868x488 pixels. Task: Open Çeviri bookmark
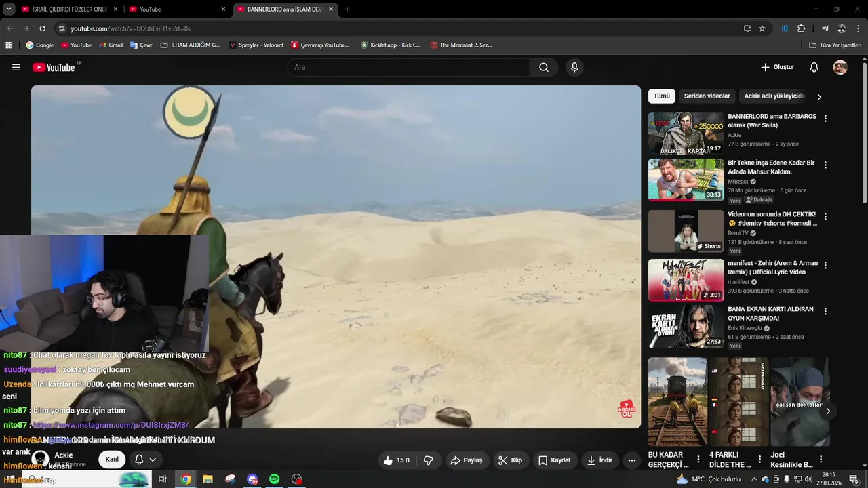tap(141, 45)
